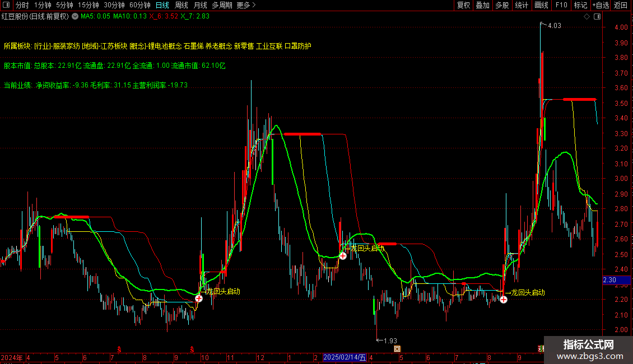Click the 2.30 current price tag on axis
This screenshot has width=633, height=364.
point(616,280)
